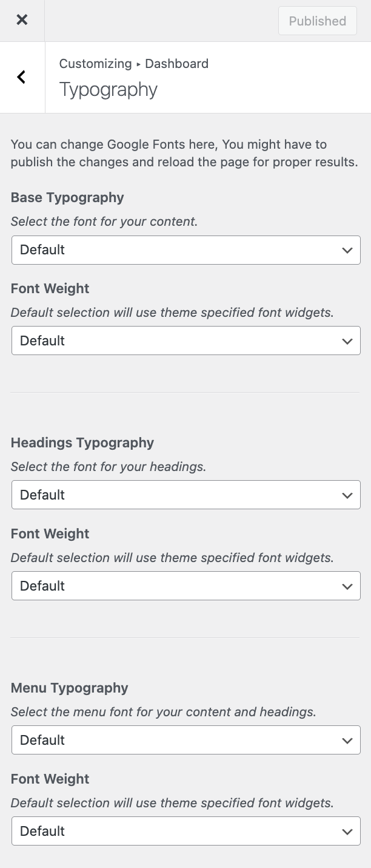Click the Customizing Dashboard breadcrumb text

pos(133,64)
